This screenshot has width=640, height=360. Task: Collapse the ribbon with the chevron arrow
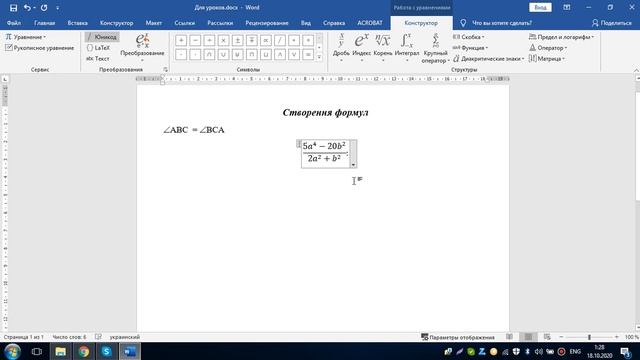click(636, 70)
